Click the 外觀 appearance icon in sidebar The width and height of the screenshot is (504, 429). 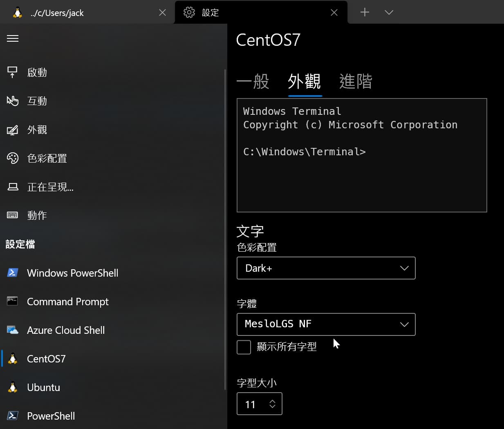click(x=13, y=130)
